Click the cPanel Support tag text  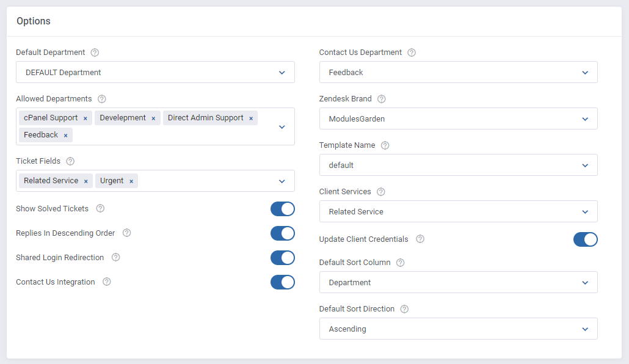pos(51,118)
